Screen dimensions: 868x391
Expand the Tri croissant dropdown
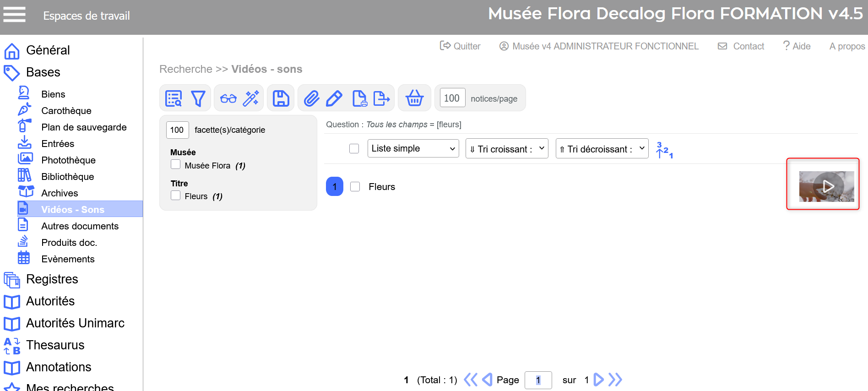506,149
